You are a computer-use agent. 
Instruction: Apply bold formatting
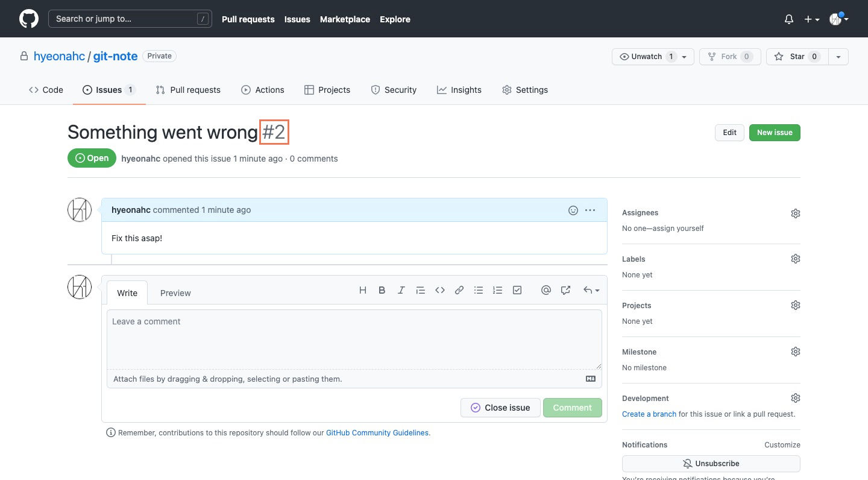tap(382, 290)
